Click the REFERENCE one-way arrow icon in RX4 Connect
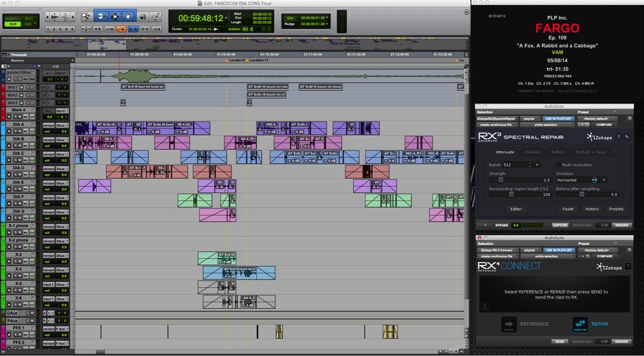The width and height of the screenshot is (644, 356). [509, 324]
